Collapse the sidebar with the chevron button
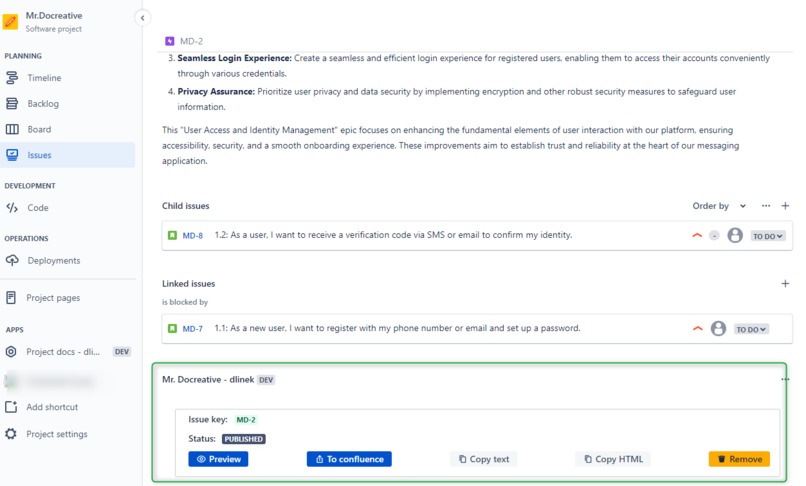This screenshot has height=486, width=806. coord(142,18)
